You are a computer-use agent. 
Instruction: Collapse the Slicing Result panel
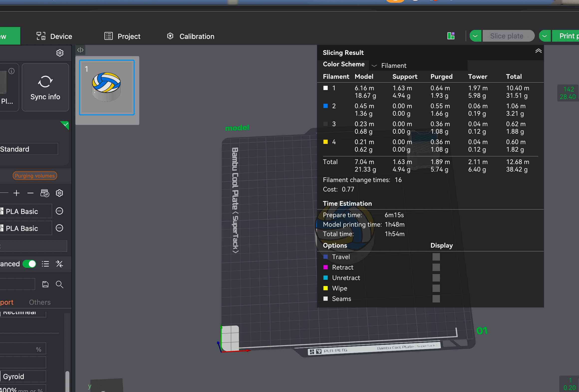pos(538,51)
